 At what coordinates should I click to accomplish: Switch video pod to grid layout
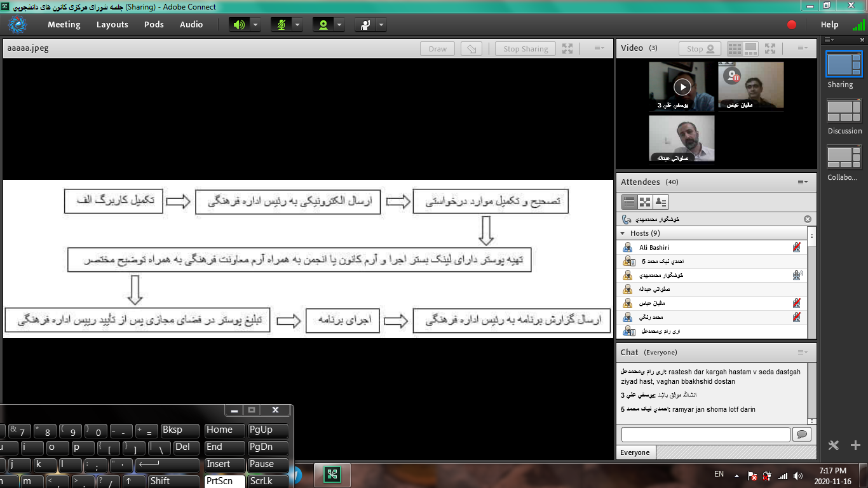735,49
